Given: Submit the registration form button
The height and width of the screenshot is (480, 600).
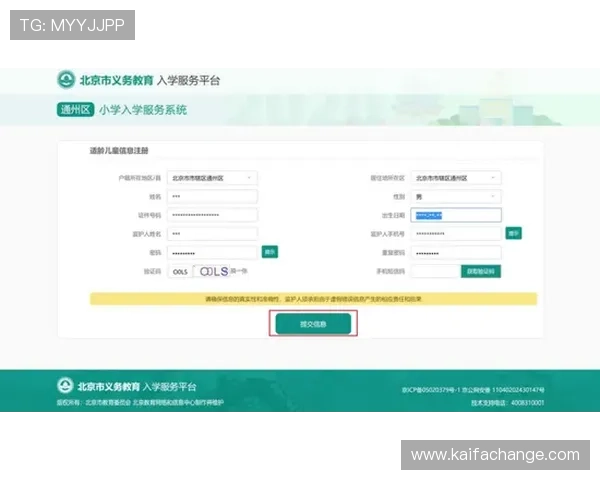Looking at the screenshot, I should 313,324.
